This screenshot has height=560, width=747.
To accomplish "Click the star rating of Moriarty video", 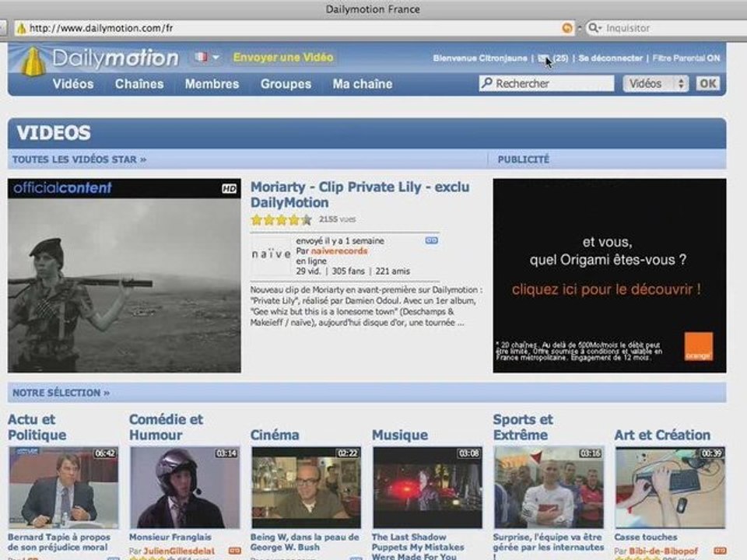I will [281, 219].
